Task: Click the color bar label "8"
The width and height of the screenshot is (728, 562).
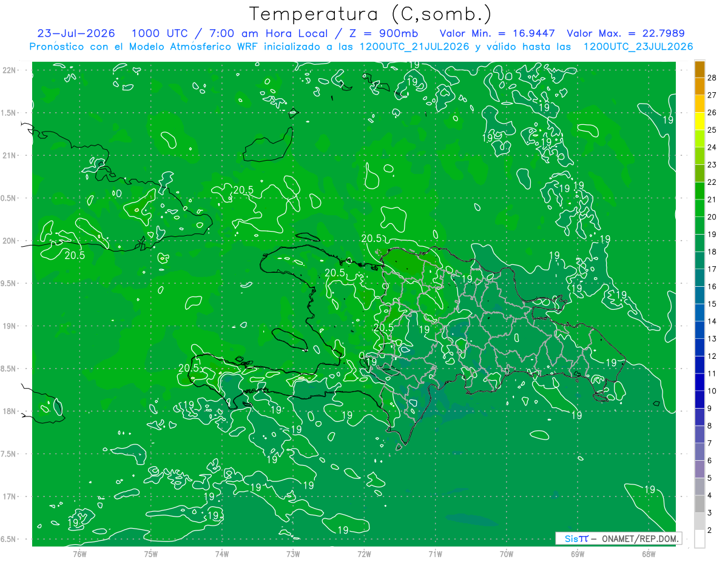Action: (x=710, y=426)
